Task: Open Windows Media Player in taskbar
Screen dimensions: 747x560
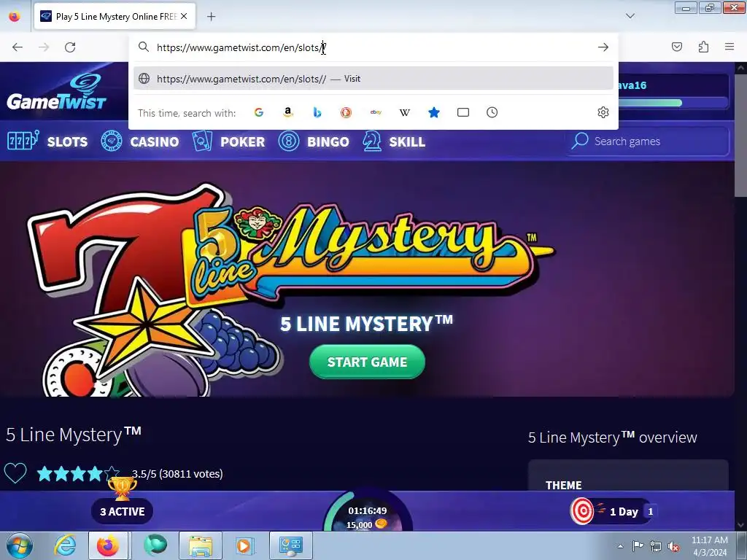Action: [245, 545]
